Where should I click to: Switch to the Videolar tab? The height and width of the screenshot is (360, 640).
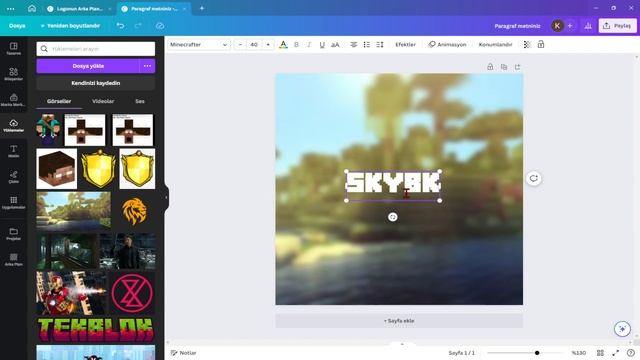click(103, 101)
